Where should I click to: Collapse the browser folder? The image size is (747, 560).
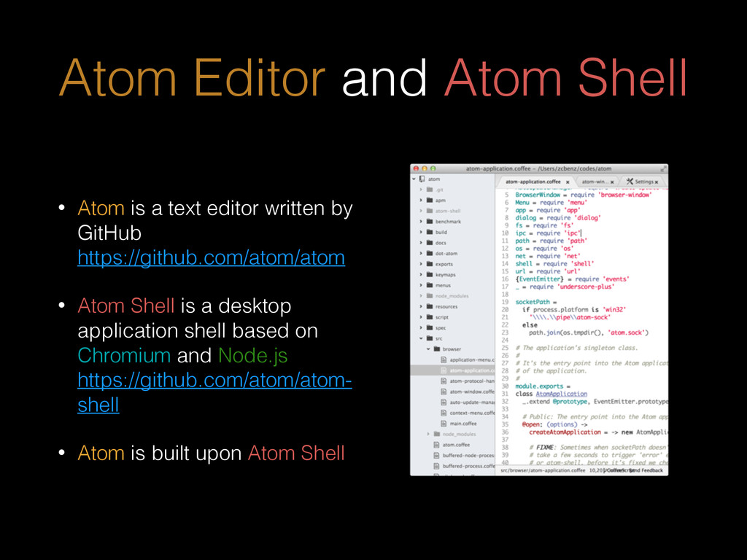(428, 349)
